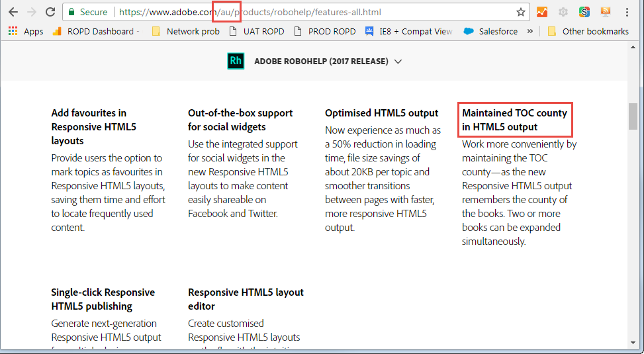Viewport: 644px width, 354px height.
Task: Open the Chrome three-dot menu
Action: pos(627,12)
